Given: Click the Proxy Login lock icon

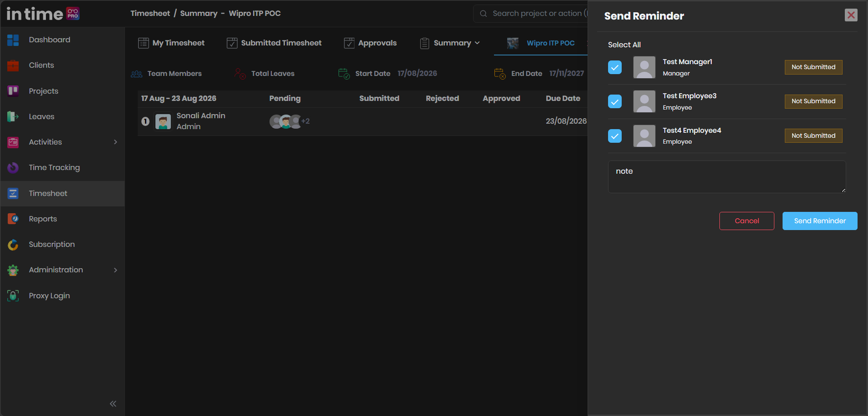Looking at the screenshot, I should 13,296.
